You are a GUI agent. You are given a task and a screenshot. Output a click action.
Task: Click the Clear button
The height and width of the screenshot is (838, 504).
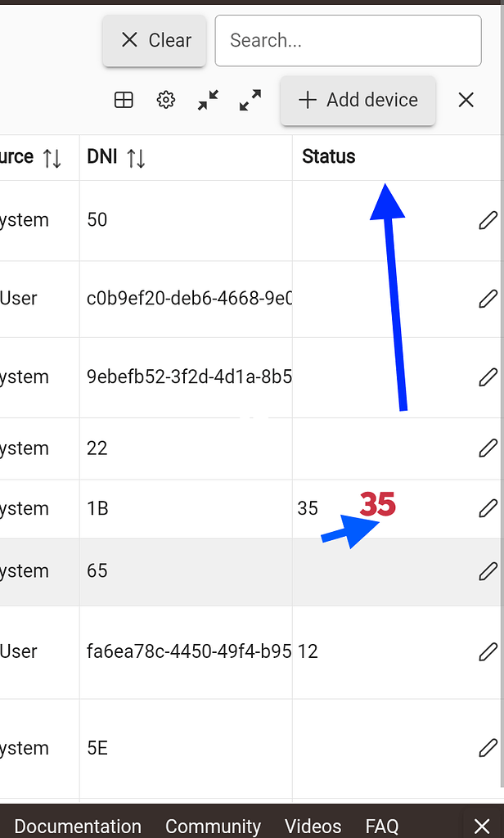point(154,40)
